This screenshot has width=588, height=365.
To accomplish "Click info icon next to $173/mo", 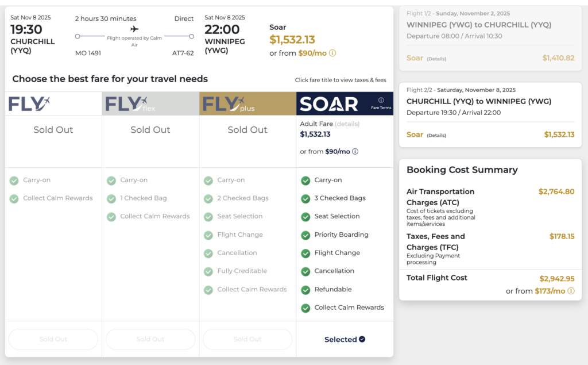I will click(571, 291).
